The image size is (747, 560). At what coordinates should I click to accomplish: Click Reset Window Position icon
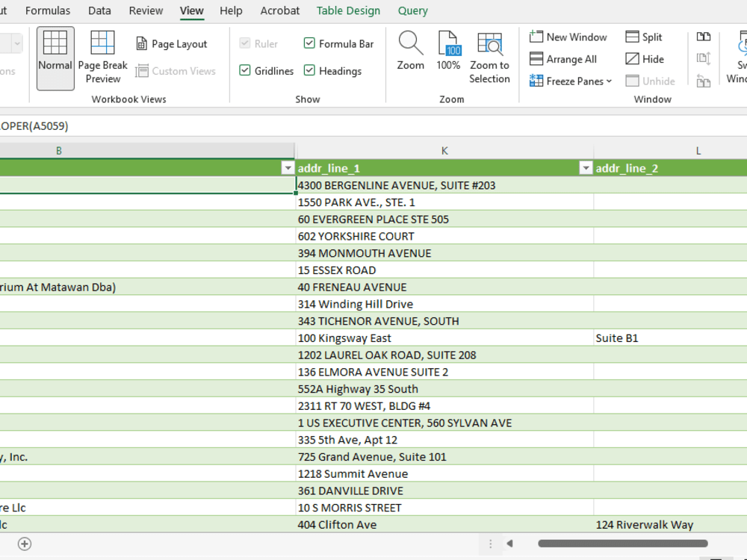point(703,81)
